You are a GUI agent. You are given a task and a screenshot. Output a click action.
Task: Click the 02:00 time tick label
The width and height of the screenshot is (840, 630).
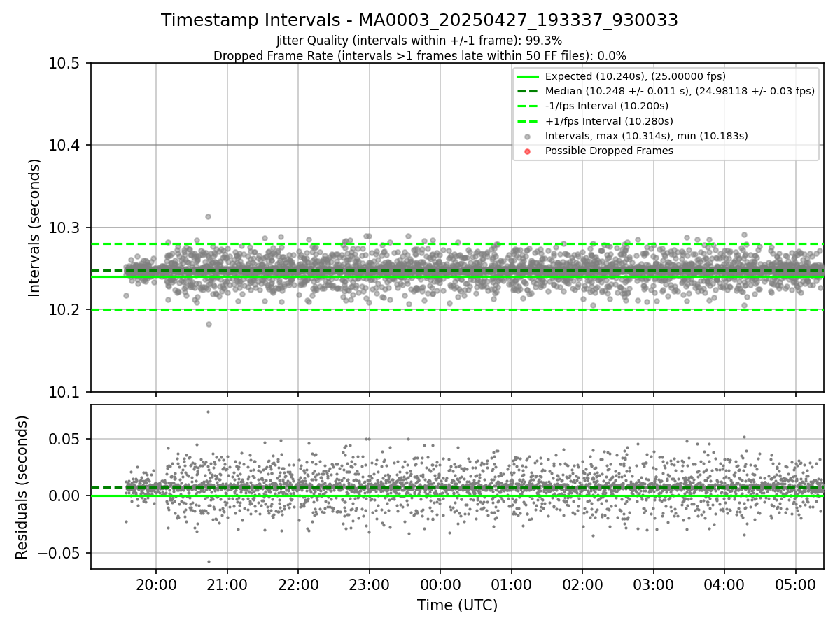tap(582, 584)
